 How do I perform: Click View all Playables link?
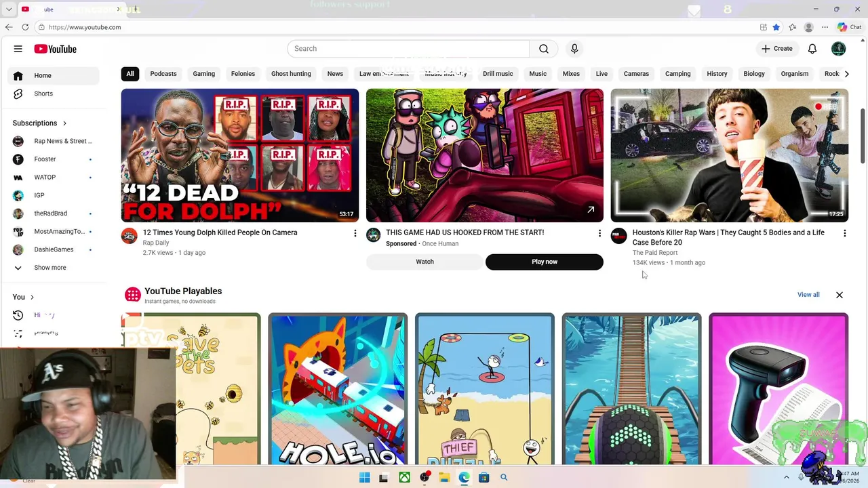[x=808, y=295]
